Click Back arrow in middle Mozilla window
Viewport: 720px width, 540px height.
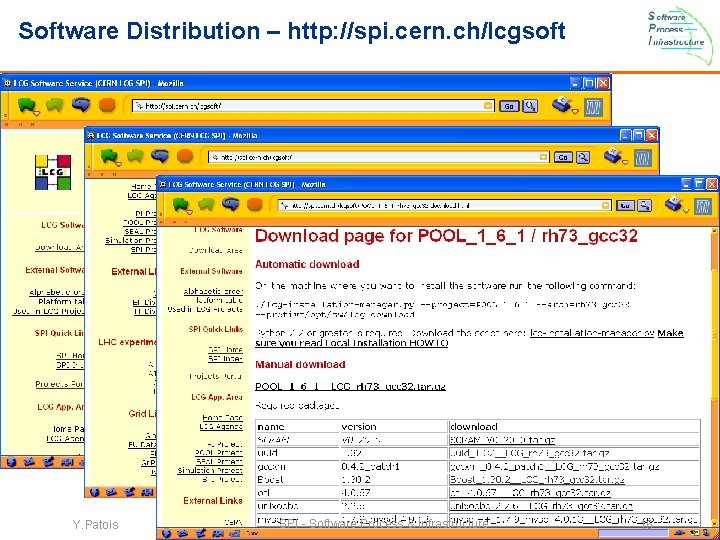point(108,157)
